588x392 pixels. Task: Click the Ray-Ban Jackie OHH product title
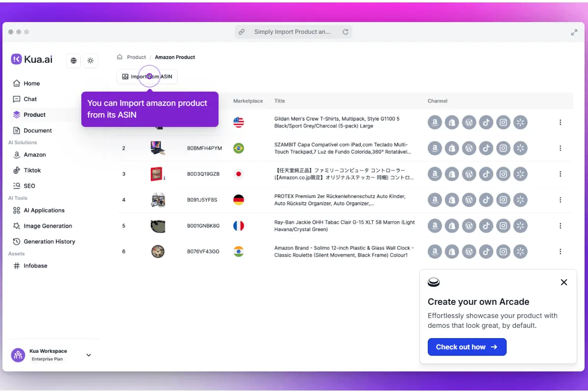pos(344,226)
